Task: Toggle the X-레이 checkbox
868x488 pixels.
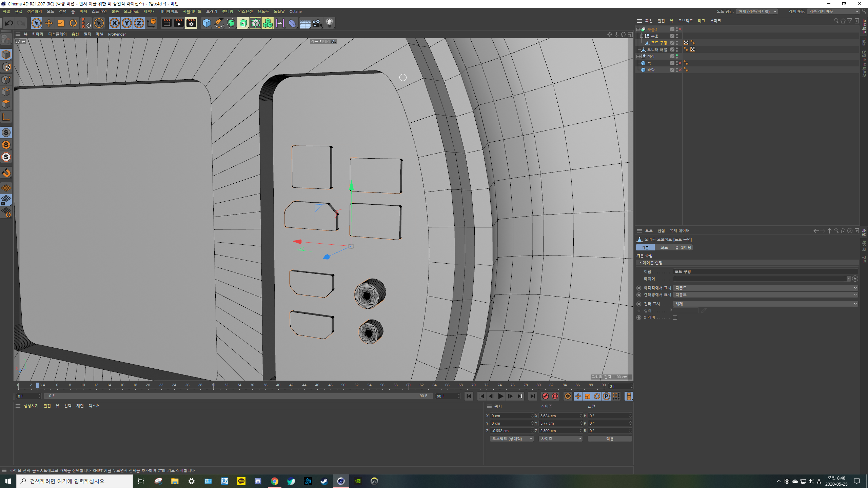Action: pyautogui.click(x=675, y=318)
